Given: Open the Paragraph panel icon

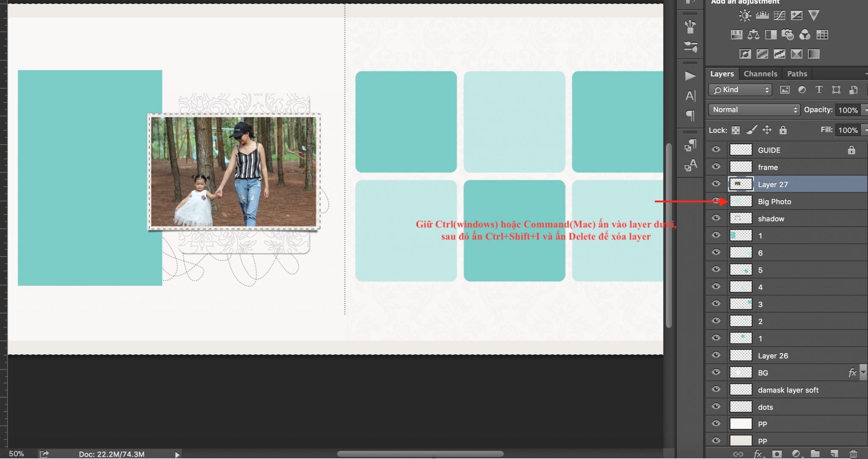Looking at the screenshot, I should point(690,115).
